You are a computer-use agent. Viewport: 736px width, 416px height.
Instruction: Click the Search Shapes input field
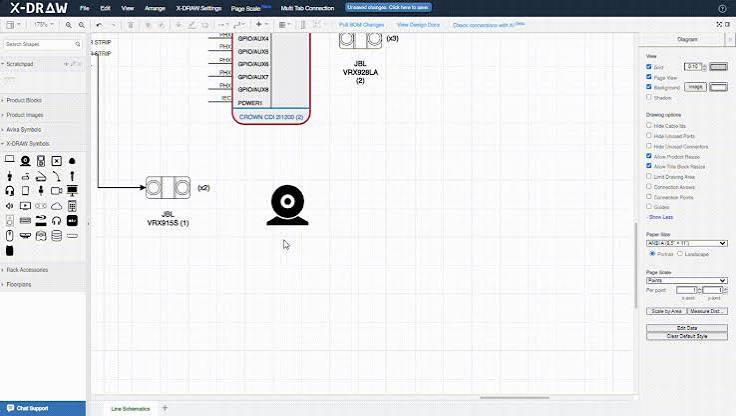[43, 44]
